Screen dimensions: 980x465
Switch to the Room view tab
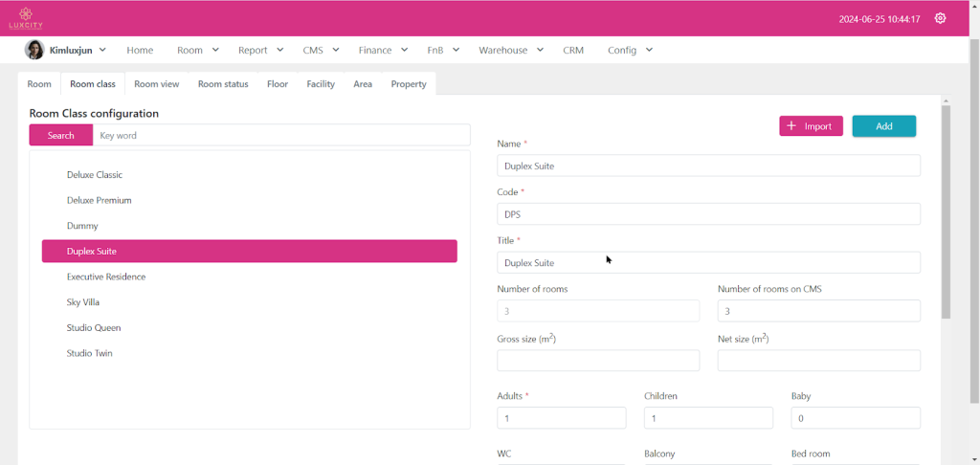(156, 84)
